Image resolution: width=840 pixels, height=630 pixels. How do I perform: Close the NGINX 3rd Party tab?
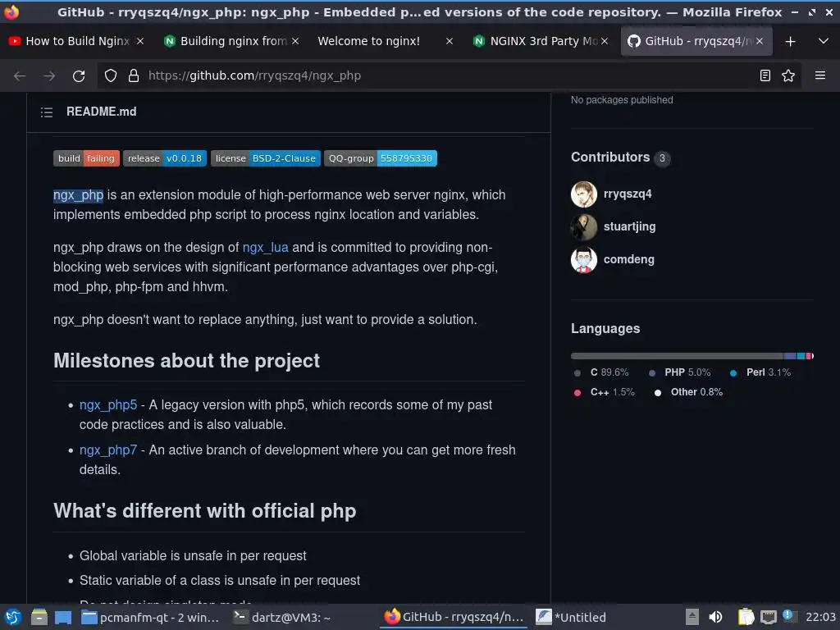pos(605,41)
